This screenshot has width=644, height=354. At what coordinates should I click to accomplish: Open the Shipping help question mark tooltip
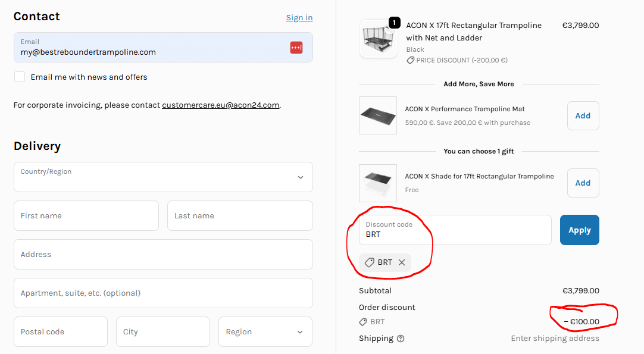[401, 338]
